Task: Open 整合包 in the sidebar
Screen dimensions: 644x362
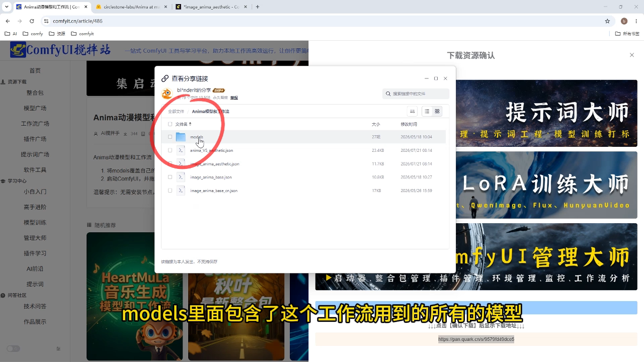Action: click(x=35, y=93)
